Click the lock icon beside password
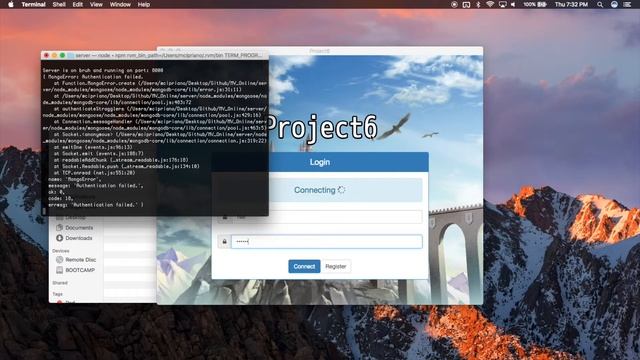 pyautogui.click(x=224, y=242)
